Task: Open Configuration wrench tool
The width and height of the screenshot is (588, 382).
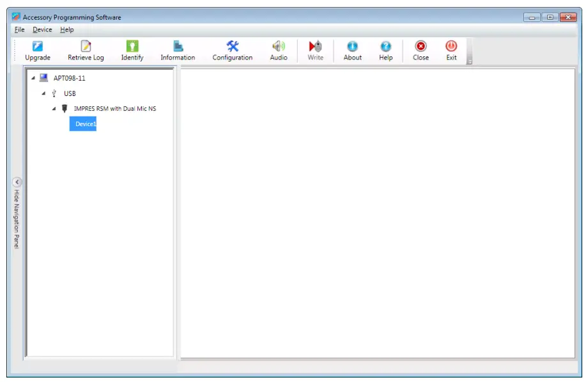Action: [232, 51]
